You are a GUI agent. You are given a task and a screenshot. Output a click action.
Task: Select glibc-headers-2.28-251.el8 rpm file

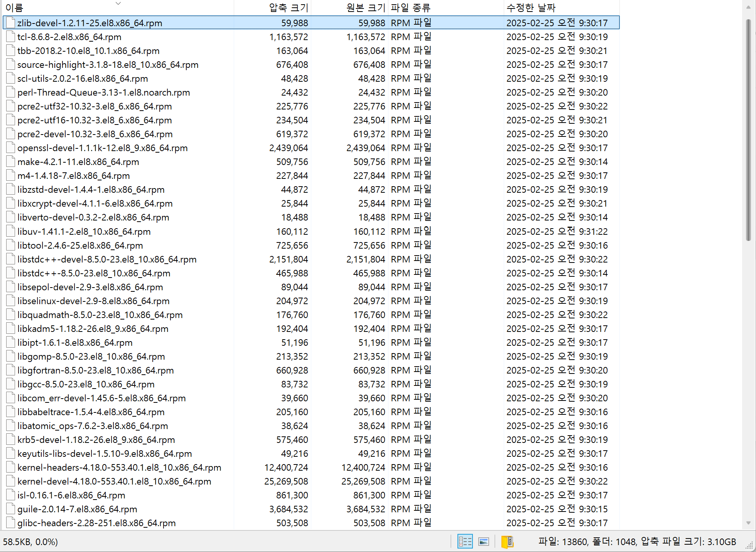(x=96, y=523)
